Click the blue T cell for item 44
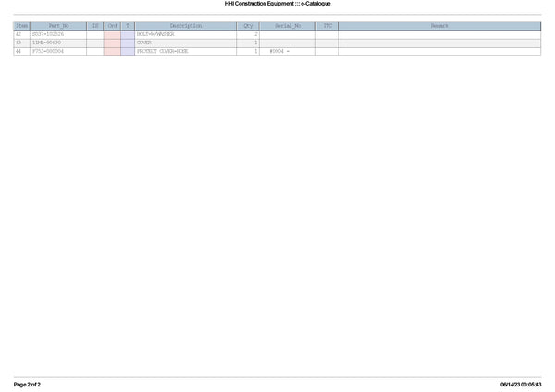Viewport: 555px width, 392px height. pyautogui.click(x=128, y=51)
